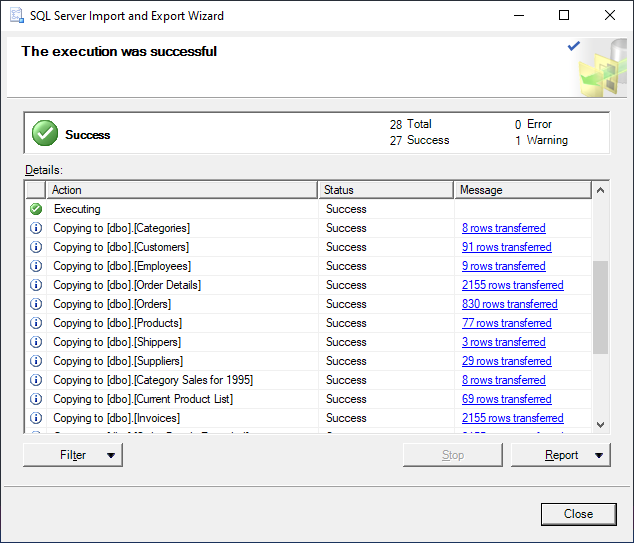
Task: Click the info icon for the Order Details row
Action: (x=36, y=285)
